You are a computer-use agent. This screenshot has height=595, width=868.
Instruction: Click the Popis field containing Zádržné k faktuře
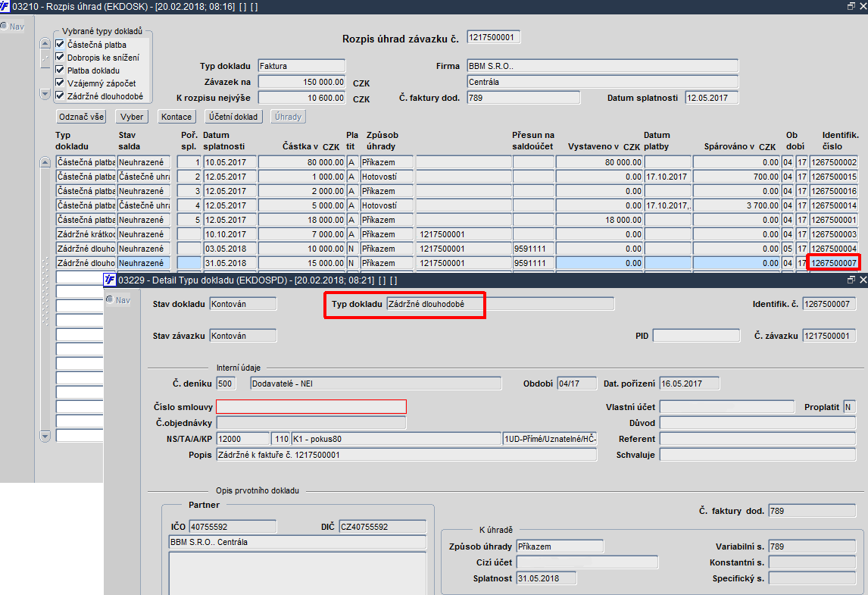pos(407,455)
